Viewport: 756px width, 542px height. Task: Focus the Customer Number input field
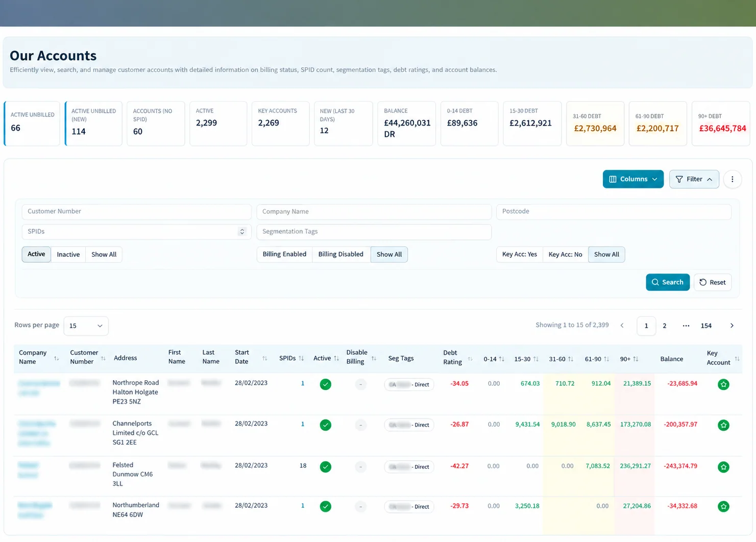136,211
